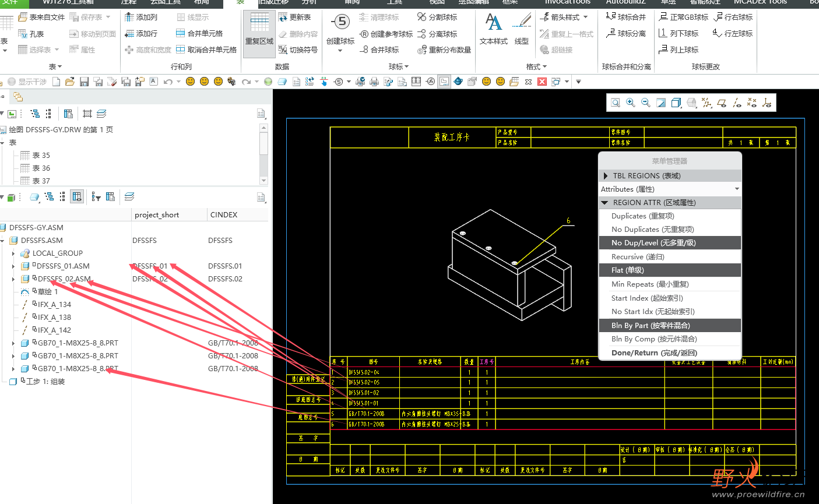Toggle plane display visibility icon
The height and width of the screenshot is (504, 819).
tap(722, 103)
